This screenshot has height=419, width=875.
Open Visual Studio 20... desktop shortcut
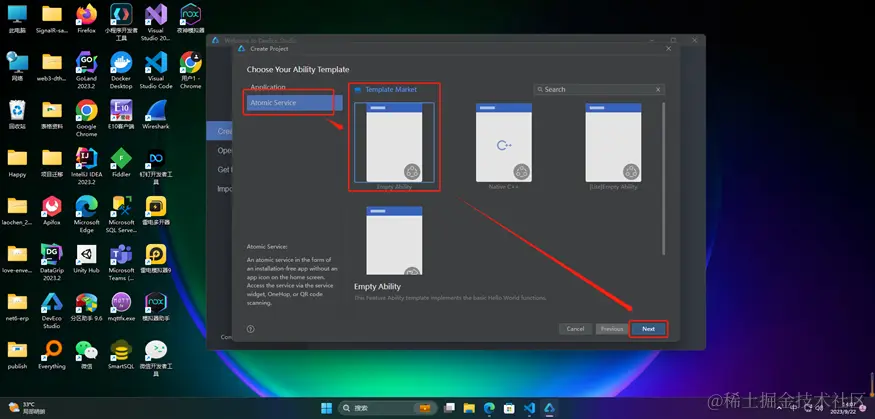[x=156, y=22]
